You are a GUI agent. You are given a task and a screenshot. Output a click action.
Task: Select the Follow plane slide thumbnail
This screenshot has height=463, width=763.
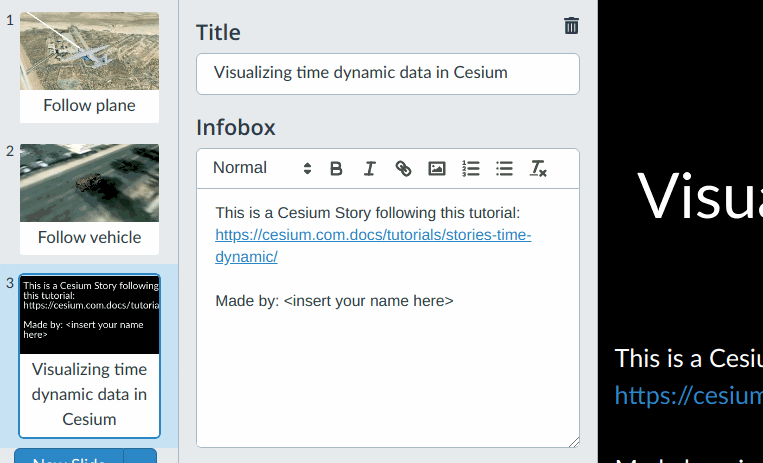(89, 51)
